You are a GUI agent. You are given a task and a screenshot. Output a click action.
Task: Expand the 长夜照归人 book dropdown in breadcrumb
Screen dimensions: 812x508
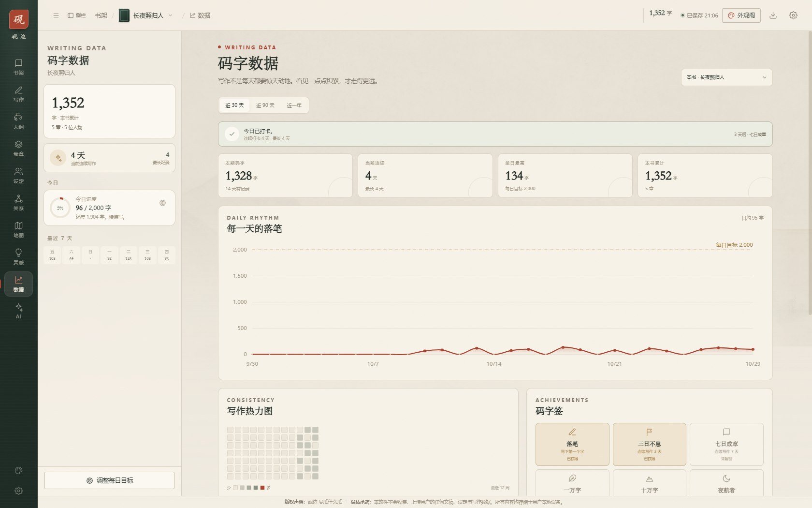(x=146, y=15)
